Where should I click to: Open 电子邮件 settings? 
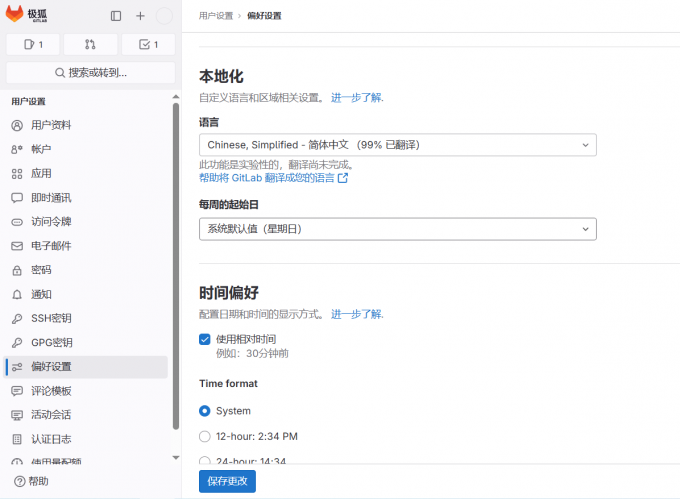[x=85, y=246]
